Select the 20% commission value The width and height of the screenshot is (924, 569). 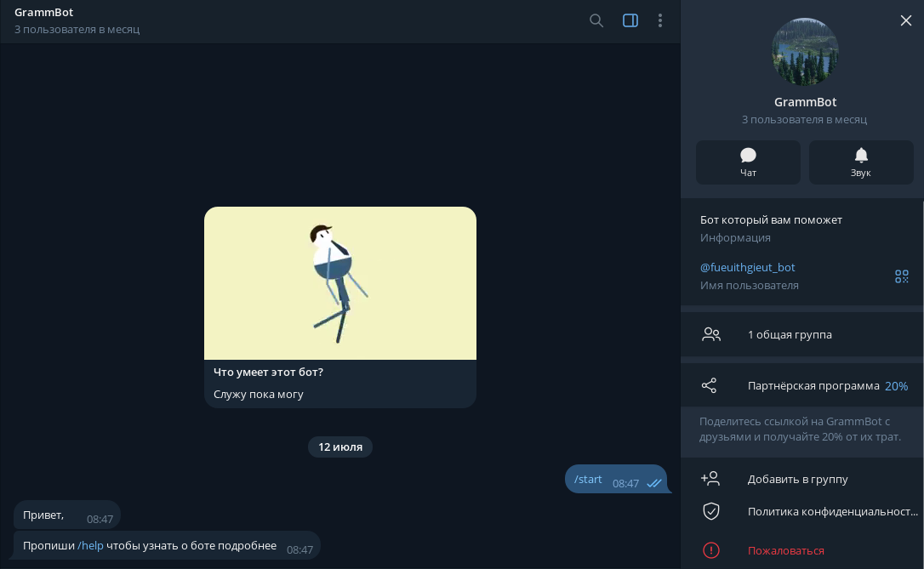(x=896, y=386)
